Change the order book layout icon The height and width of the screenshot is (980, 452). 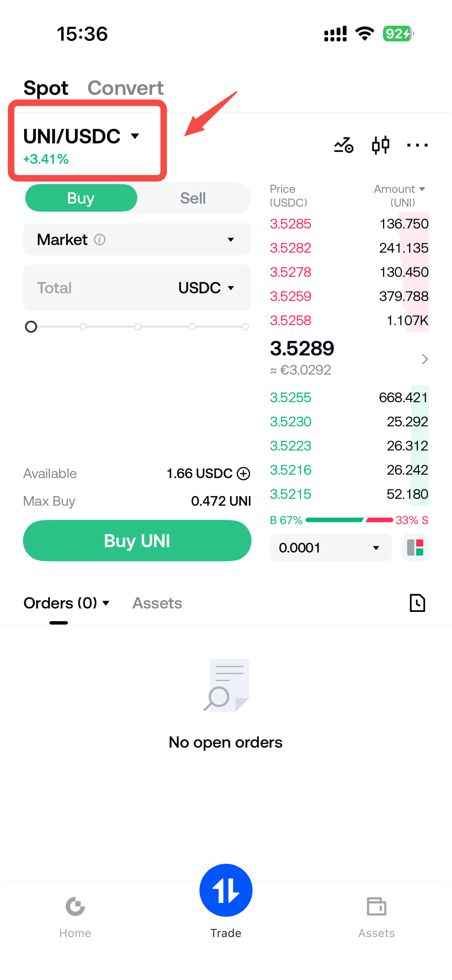point(415,548)
